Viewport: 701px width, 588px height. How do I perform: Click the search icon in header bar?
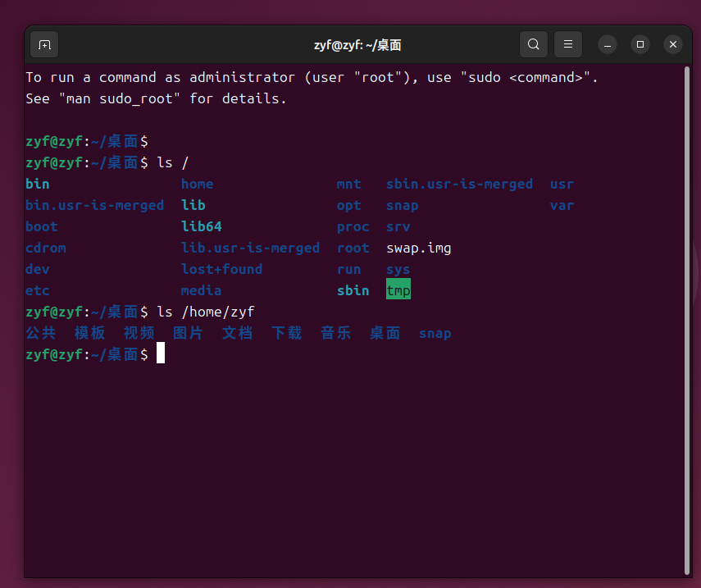[x=533, y=44]
